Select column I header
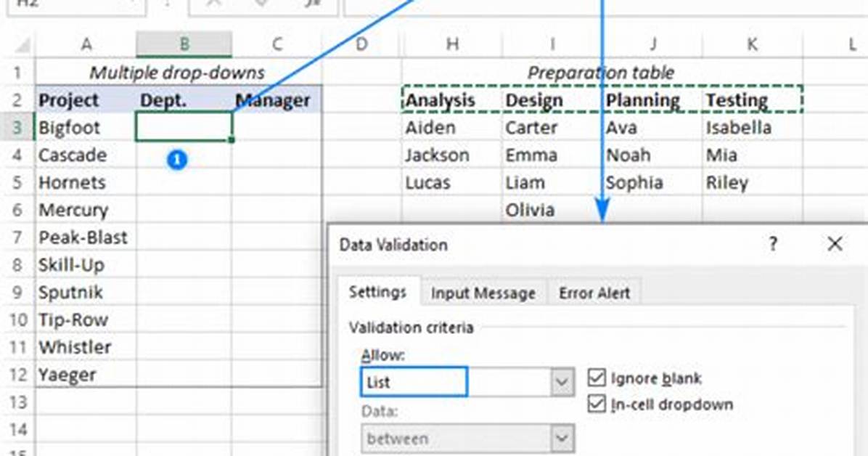This screenshot has height=456, width=868. tap(552, 44)
